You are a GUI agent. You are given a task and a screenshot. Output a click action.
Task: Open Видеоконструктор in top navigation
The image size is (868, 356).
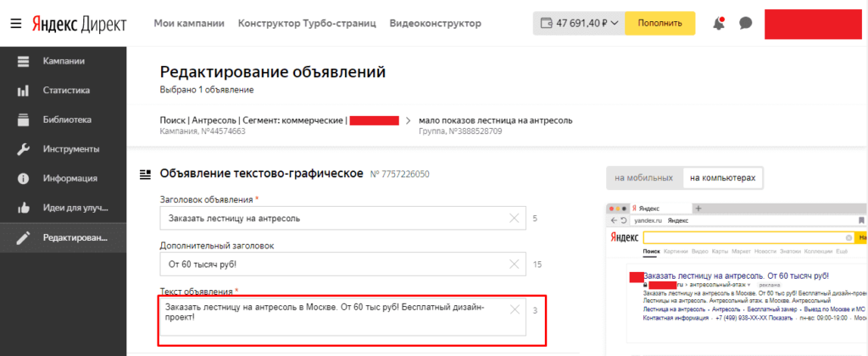click(x=435, y=23)
